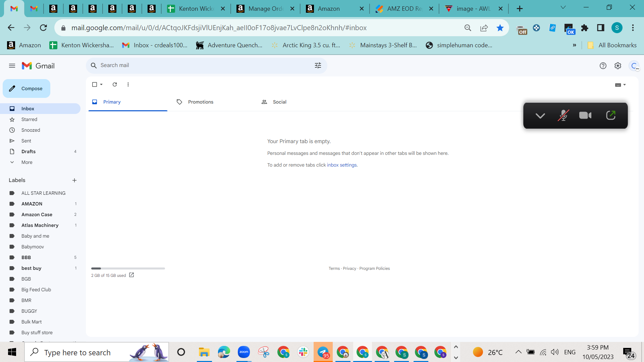Tick the select all messages checkbox
The image size is (644, 362).
95,84
